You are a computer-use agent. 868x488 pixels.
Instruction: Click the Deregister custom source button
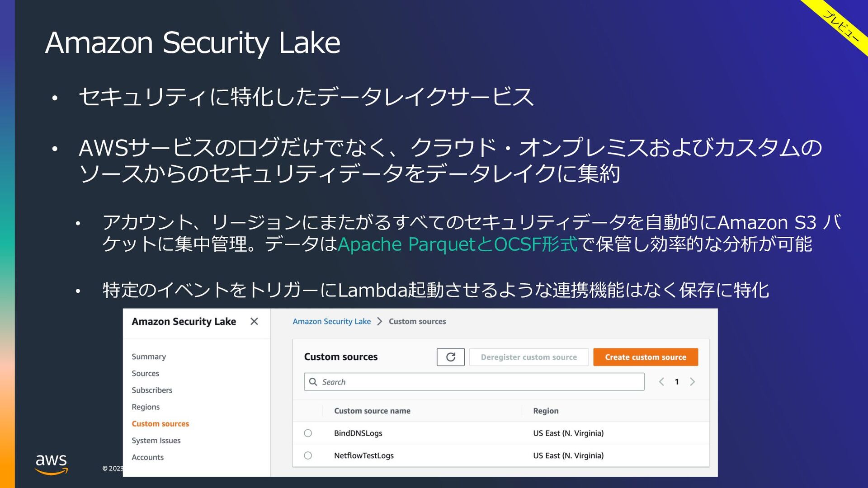pos(528,357)
